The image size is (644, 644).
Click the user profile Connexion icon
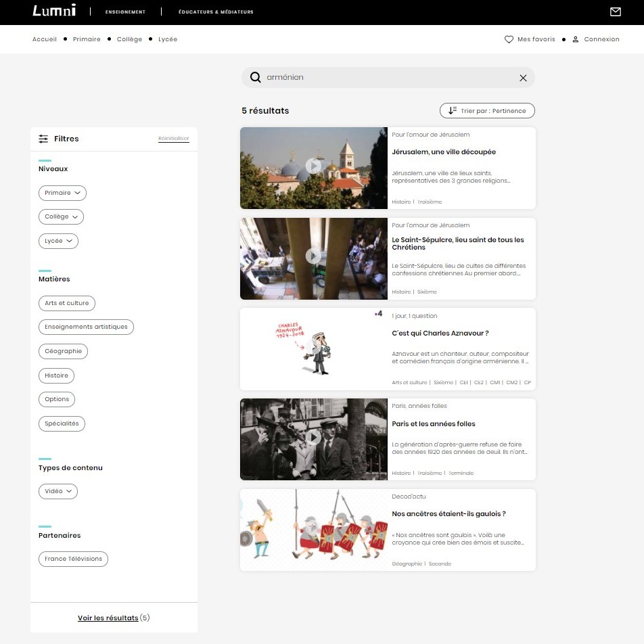[x=576, y=39]
